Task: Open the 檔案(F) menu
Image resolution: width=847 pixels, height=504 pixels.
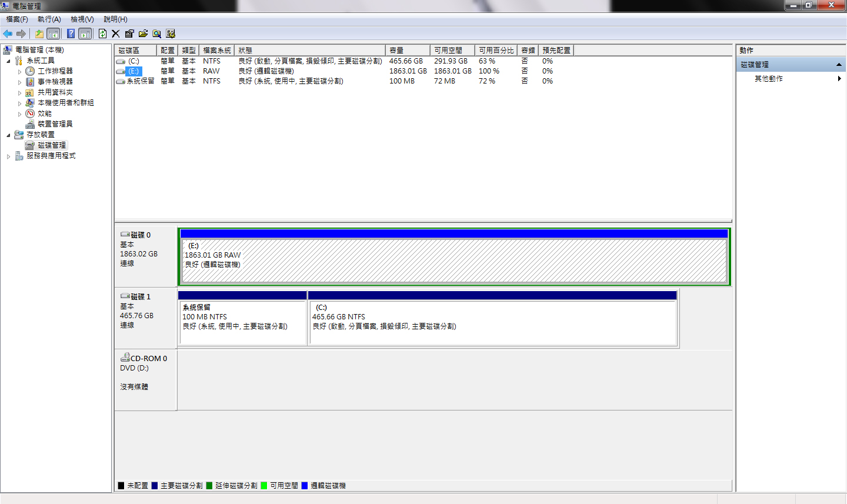Action: [x=17, y=19]
